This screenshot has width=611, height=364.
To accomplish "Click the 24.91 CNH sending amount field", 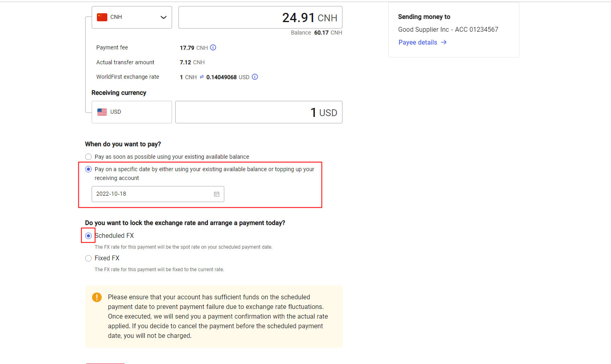I will point(260,18).
